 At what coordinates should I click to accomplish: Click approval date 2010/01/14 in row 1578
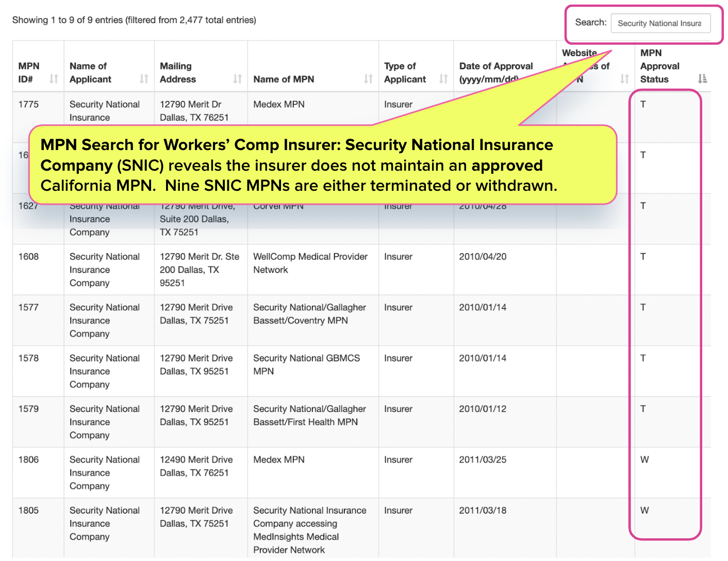pos(483,358)
